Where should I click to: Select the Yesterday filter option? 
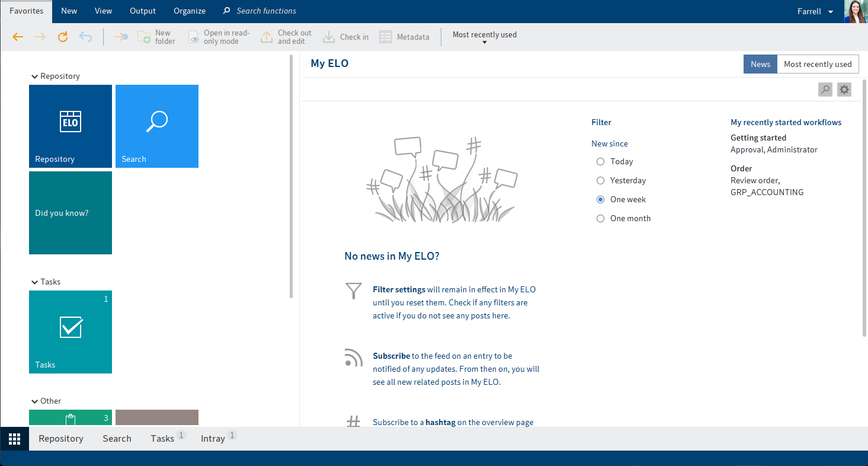coord(601,180)
